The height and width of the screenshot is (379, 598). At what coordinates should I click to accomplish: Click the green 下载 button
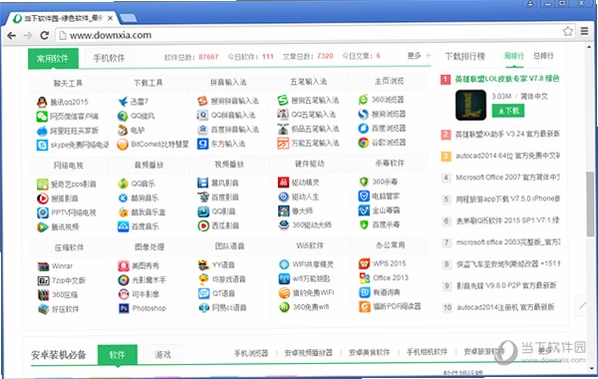pos(508,111)
